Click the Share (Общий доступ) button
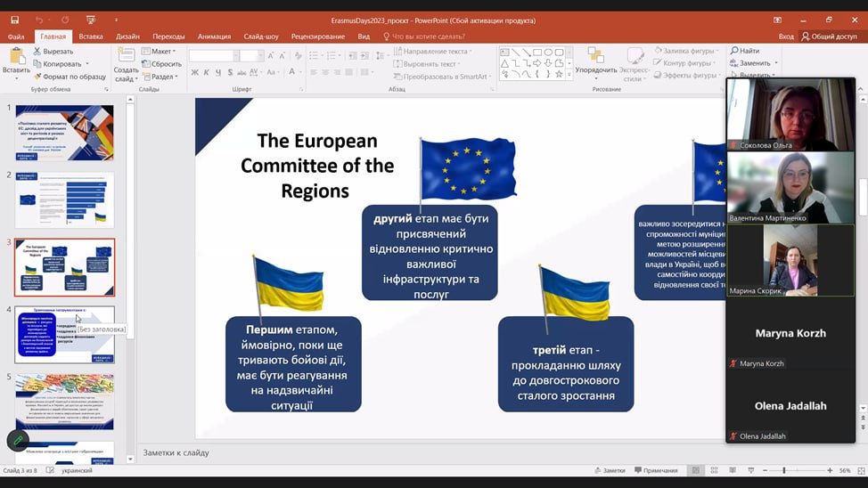Screen dimensions: 868x488 click(830, 37)
